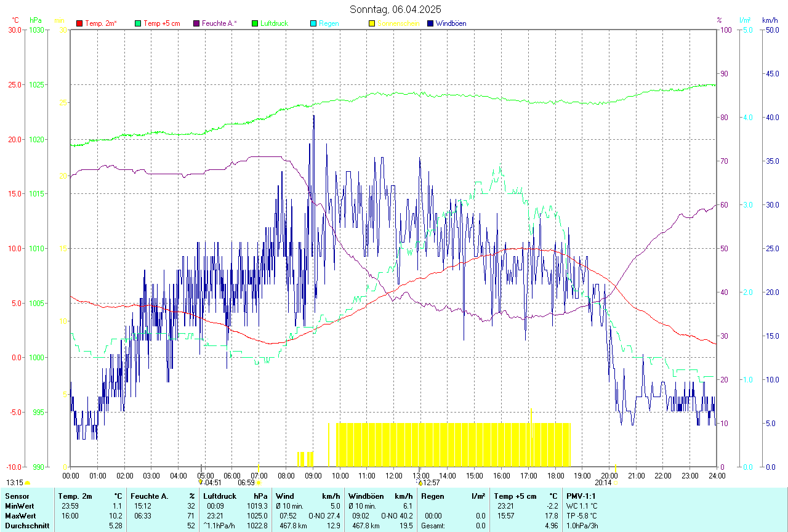Click the km/h axis unit label top right
The image size is (788, 532).
[770, 20]
